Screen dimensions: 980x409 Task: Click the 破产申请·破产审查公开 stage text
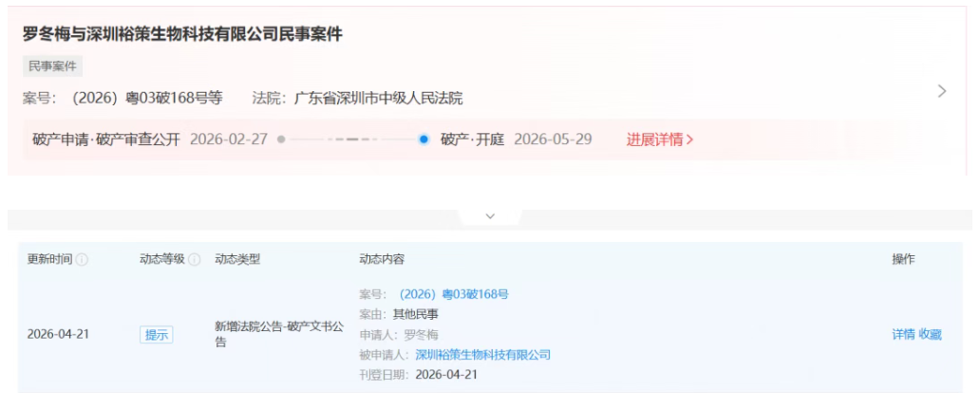pyautogui.click(x=106, y=139)
